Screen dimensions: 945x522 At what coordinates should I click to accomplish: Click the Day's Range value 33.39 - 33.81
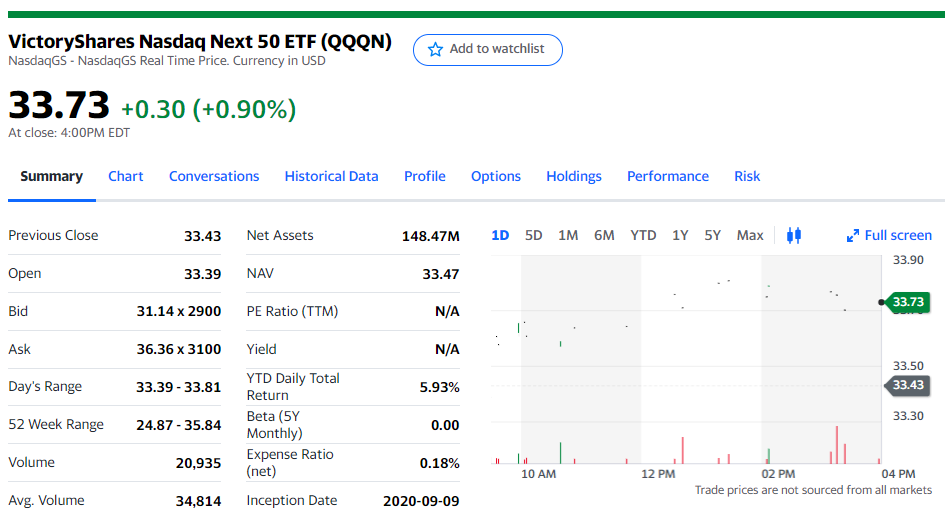point(178,387)
